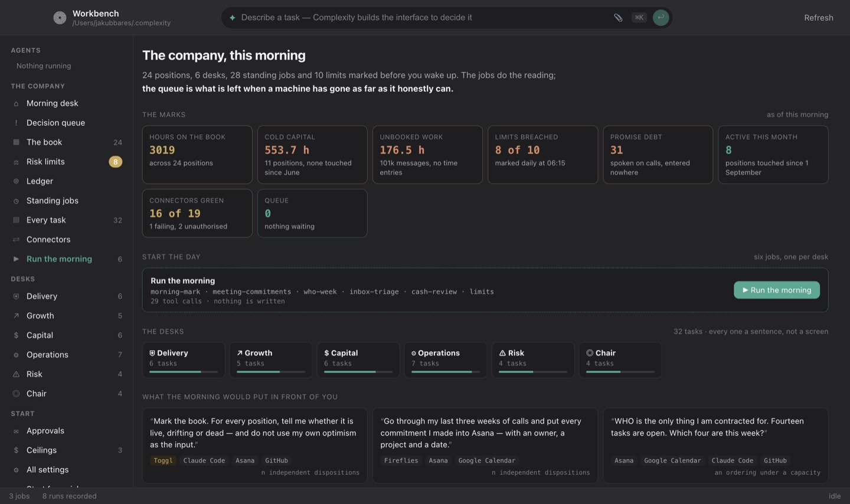Screen dimensions: 850x504
Task: Click the Delivery shield icon in sidebar
Action: click(16, 296)
